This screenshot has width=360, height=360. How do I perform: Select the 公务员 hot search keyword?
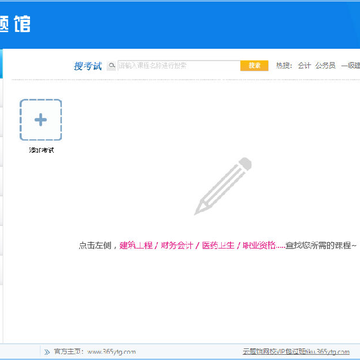(325, 66)
